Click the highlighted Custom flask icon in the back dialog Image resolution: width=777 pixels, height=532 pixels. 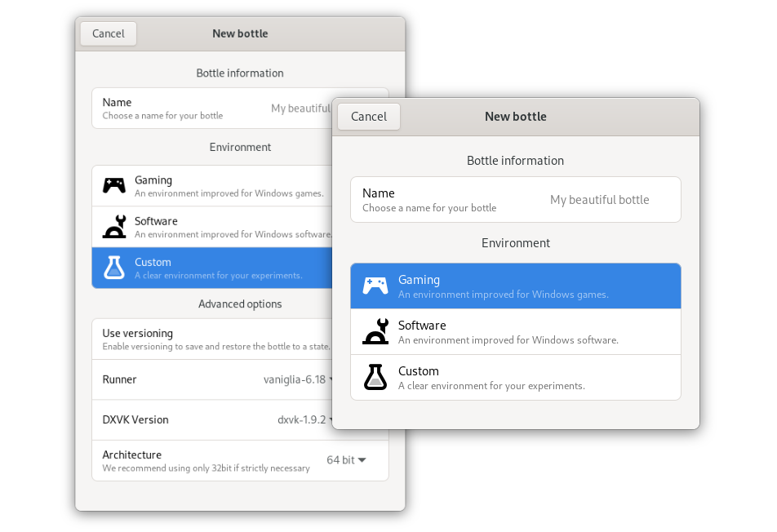tap(114, 268)
